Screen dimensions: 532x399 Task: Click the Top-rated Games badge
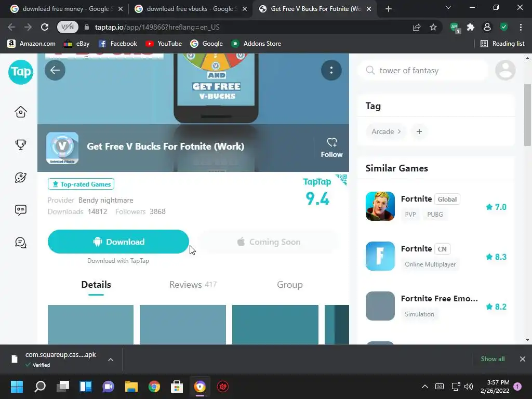[x=81, y=184]
